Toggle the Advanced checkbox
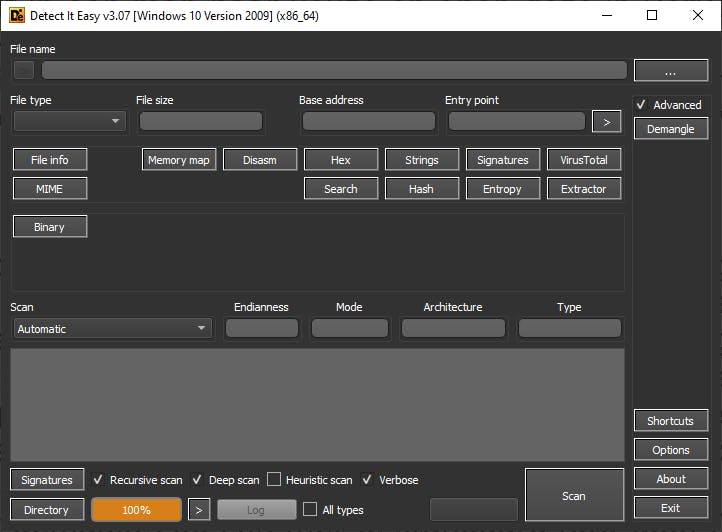 pos(641,105)
